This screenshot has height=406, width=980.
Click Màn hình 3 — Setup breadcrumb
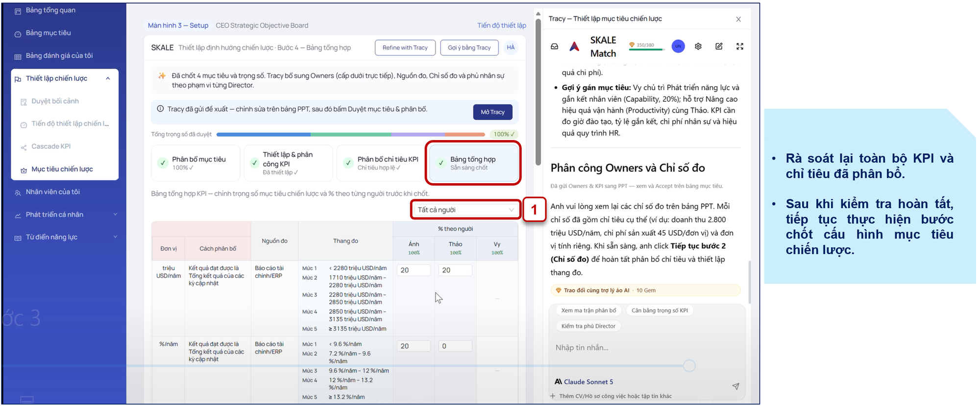coord(178,25)
